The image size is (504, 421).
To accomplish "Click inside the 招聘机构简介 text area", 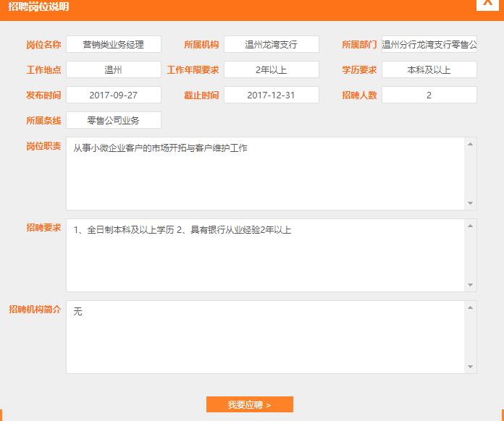I will [x=265, y=337].
